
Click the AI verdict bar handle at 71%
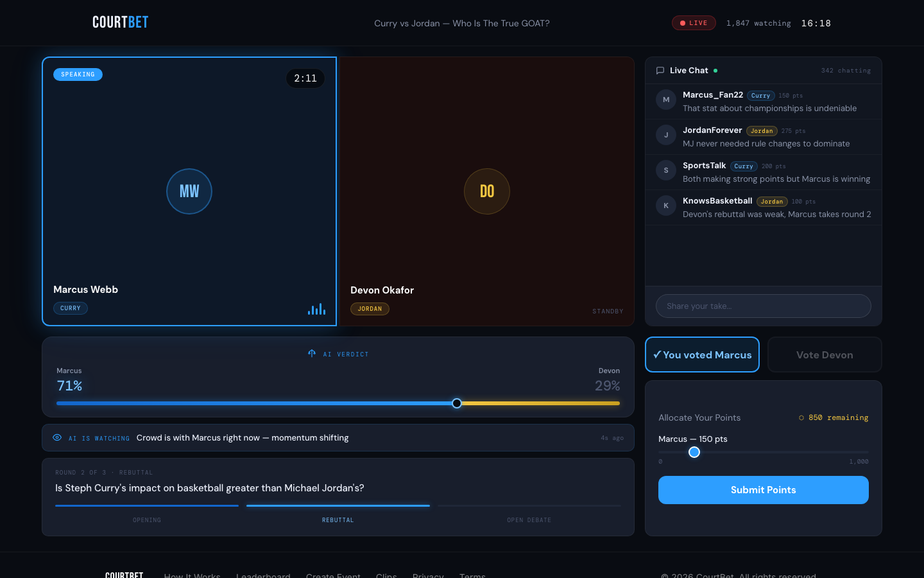[x=457, y=403]
